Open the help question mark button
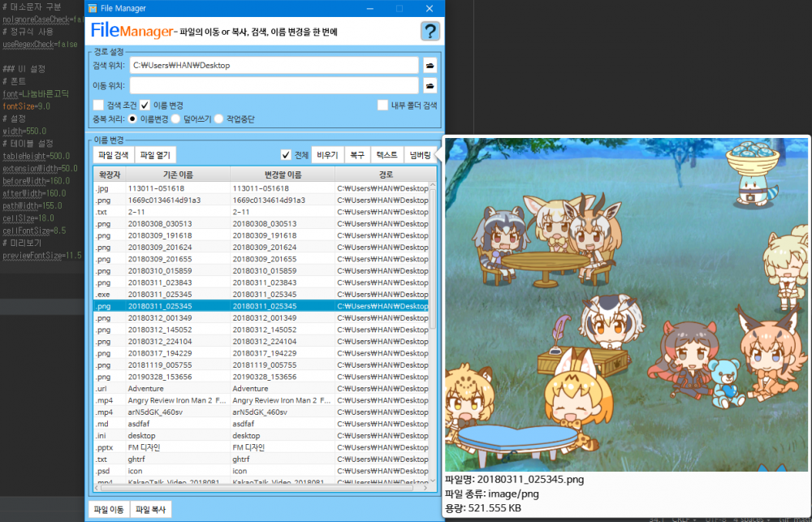This screenshot has height=522, width=812. pyautogui.click(x=430, y=32)
